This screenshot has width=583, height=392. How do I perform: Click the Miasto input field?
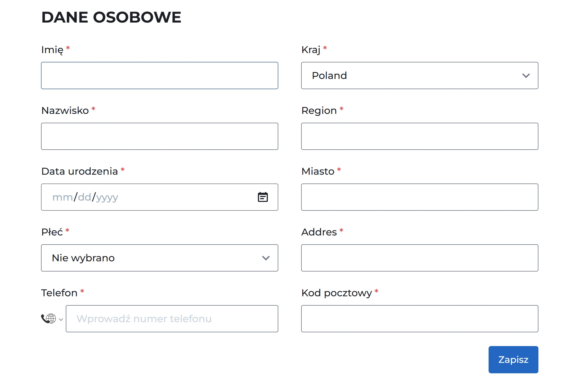(x=419, y=197)
